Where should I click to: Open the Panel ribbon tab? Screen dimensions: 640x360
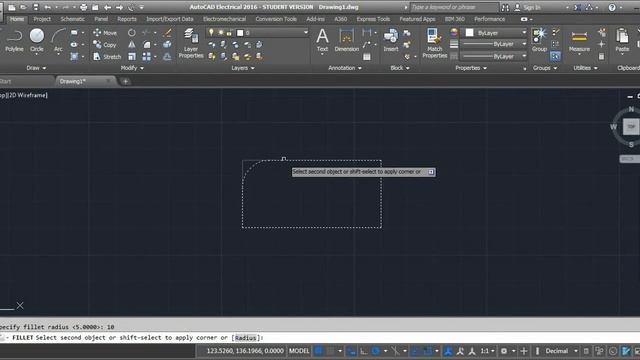101,19
